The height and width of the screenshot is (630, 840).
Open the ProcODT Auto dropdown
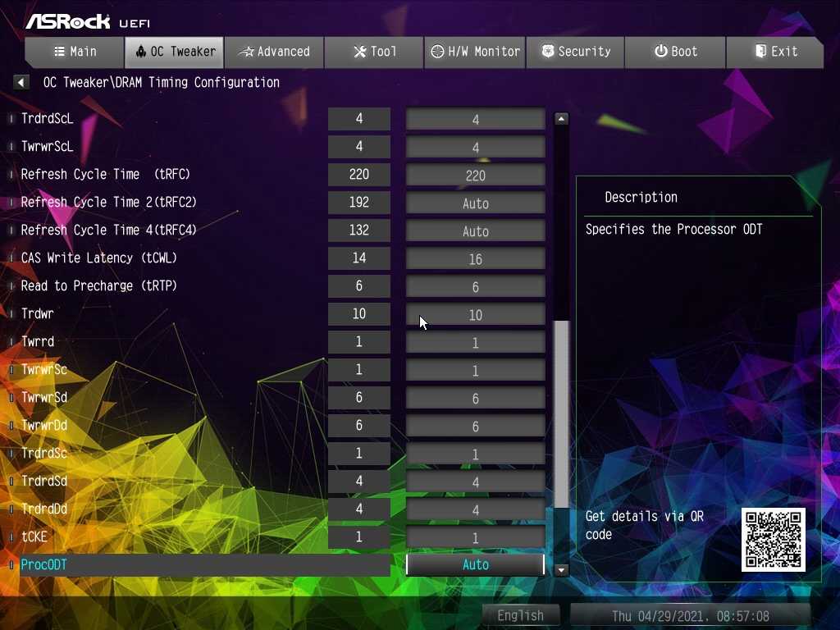[x=475, y=564]
